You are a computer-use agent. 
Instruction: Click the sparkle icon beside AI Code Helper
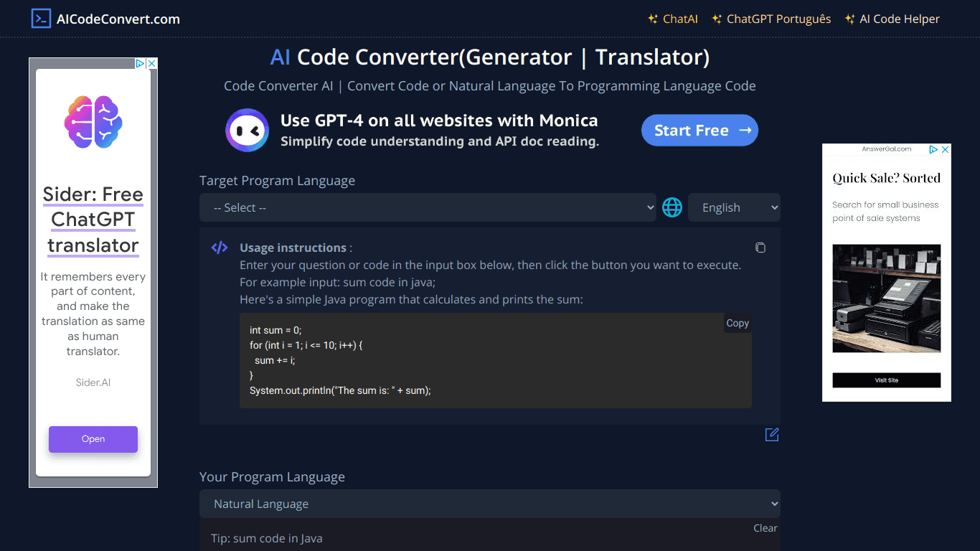[851, 19]
